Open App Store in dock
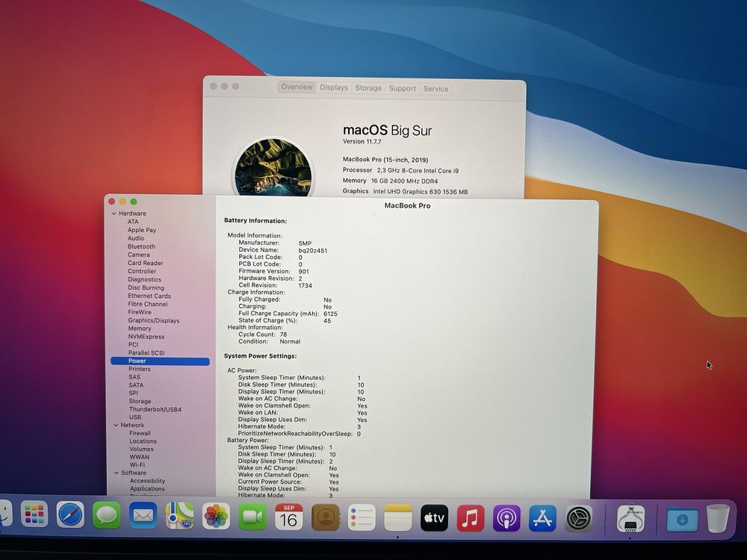747x560 pixels. pyautogui.click(x=542, y=519)
